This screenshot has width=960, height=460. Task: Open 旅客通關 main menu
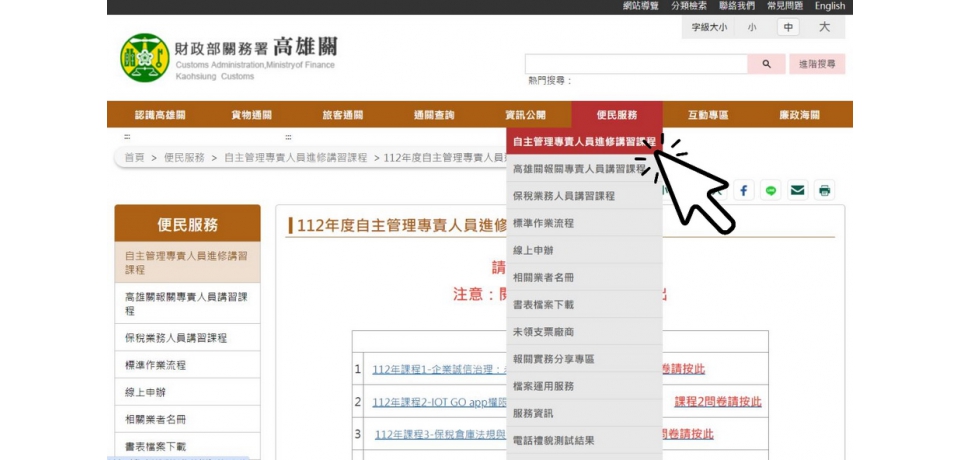(342, 115)
